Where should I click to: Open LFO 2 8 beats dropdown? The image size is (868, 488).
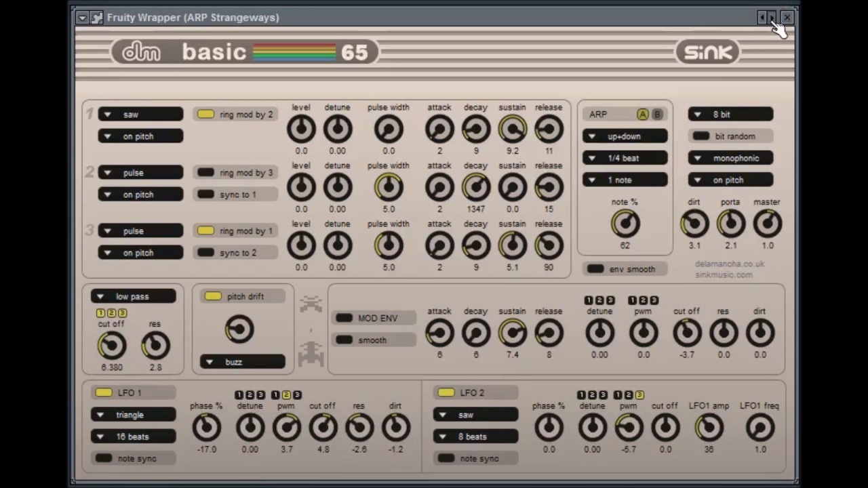tap(476, 436)
